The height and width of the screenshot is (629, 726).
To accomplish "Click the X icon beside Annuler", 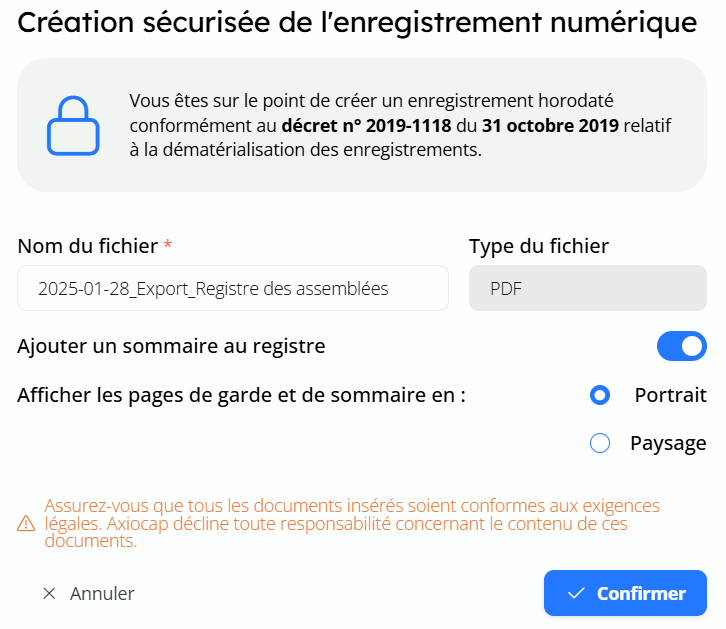I will 49,593.
